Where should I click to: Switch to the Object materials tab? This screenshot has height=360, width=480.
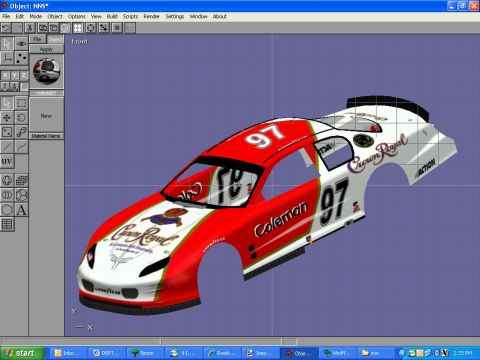coord(55,39)
